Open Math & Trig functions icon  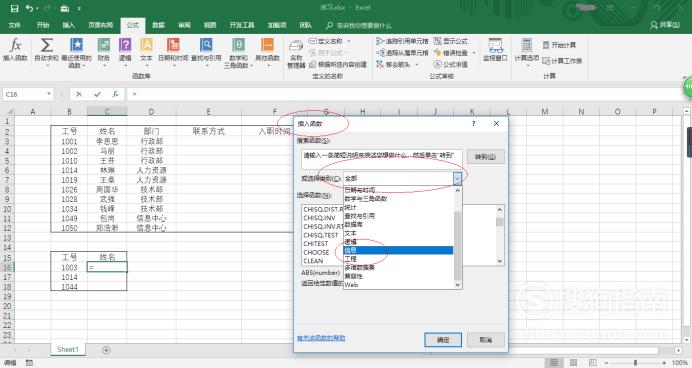(238, 52)
